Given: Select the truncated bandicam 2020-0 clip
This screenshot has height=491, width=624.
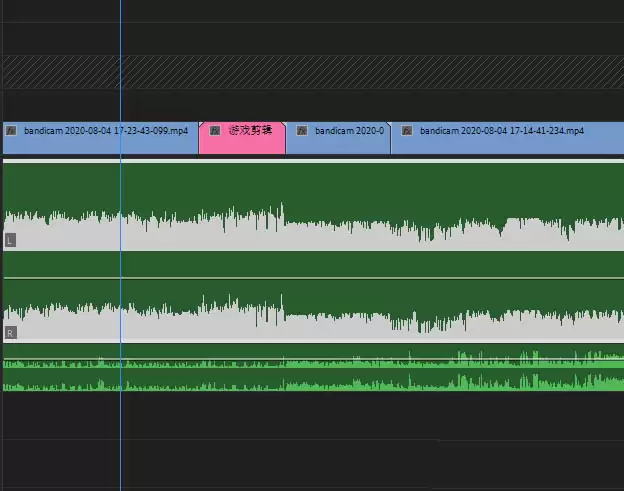Looking at the screenshot, I should click(x=338, y=138).
